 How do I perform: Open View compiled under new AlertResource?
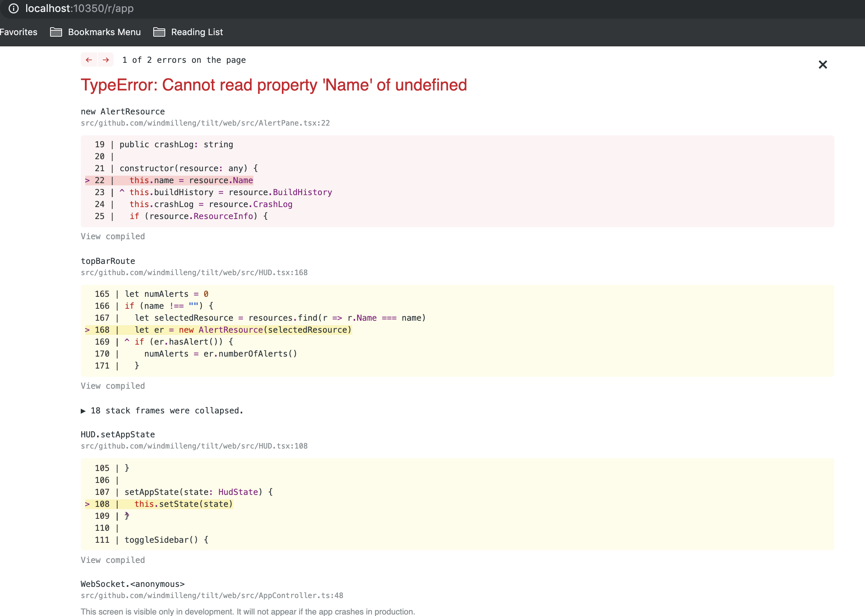pyautogui.click(x=112, y=236)
